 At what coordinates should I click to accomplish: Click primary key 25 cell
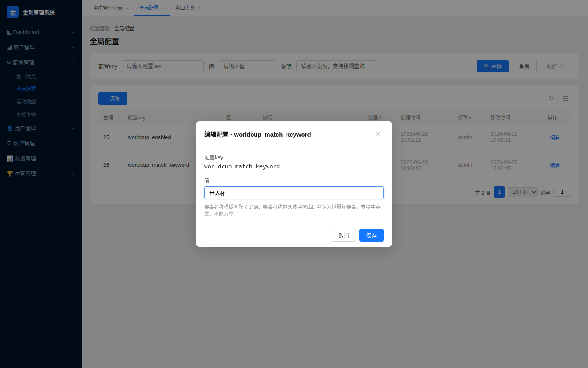click(x=106, y=137)
